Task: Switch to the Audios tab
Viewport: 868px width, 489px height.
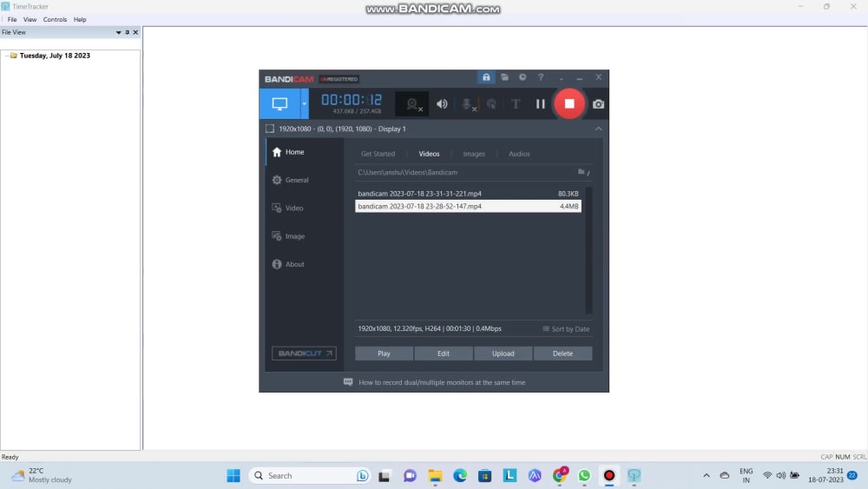Action: click(x=519, y=154)
